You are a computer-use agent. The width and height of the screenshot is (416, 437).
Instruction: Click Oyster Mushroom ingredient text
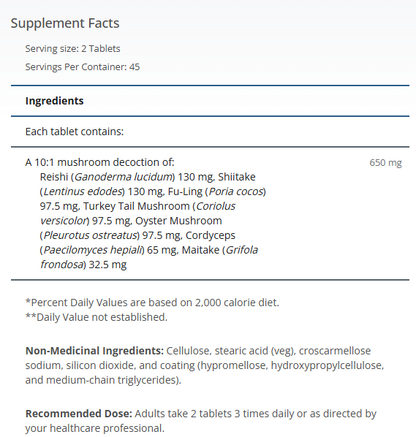pyautogui.click(x=179, y=221)
